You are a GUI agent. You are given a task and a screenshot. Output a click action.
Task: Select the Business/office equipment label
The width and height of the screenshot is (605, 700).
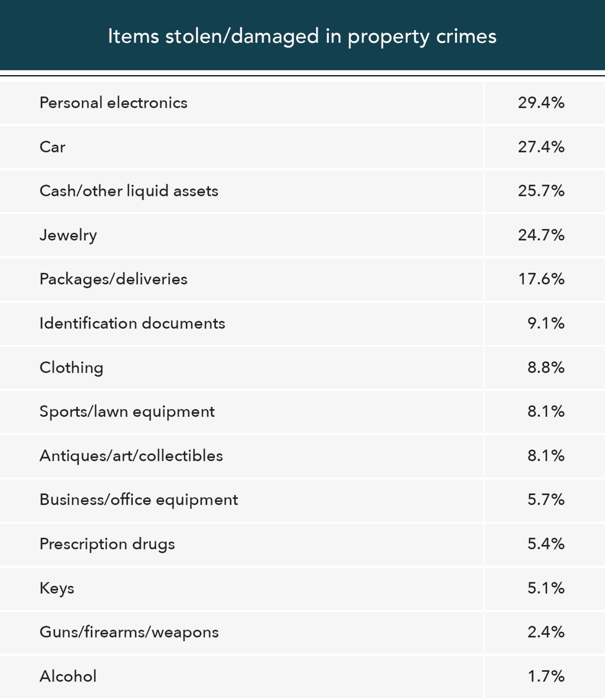point(139,500)
